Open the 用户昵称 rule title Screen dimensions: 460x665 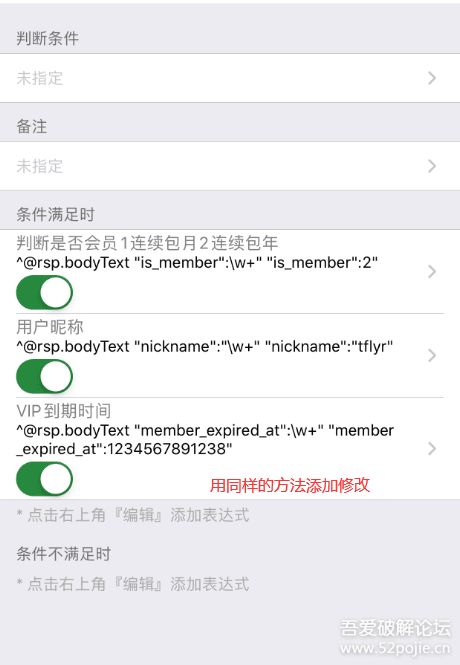point(50,327)
